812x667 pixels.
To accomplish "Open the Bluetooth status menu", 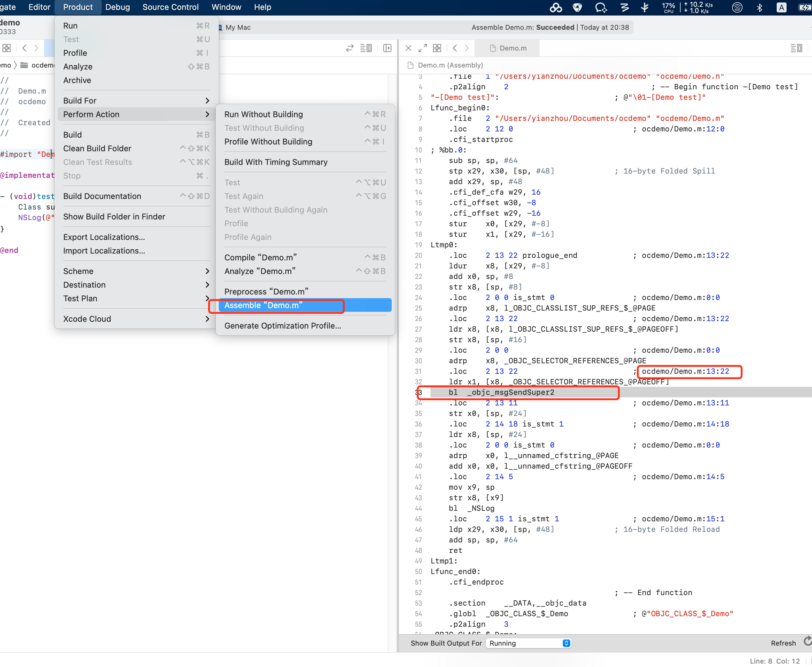I will click(759, 7).
